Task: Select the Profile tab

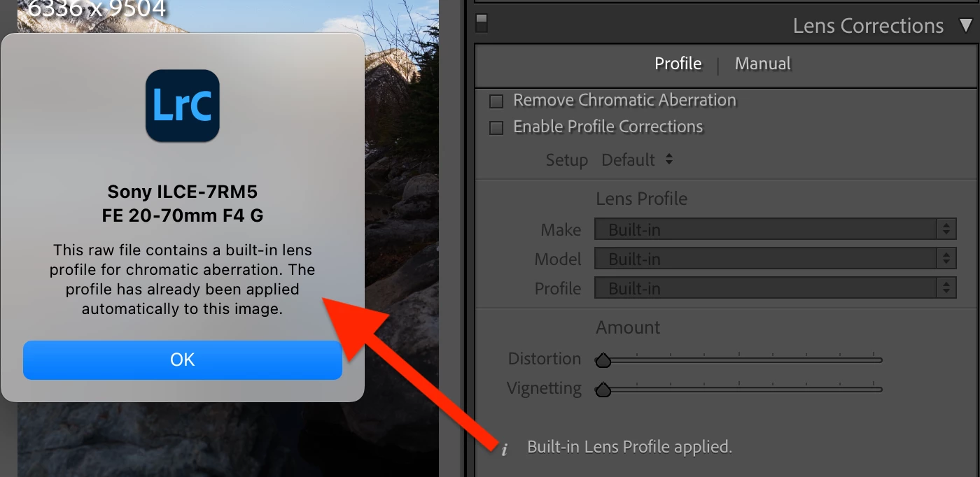Action: 678,64
